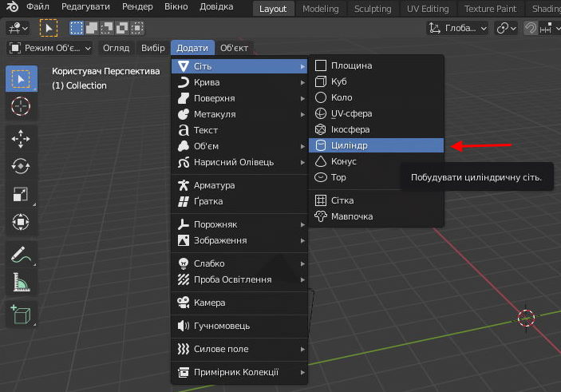Switch to the Modeling workspace tab
The width and height of the screenshot is (561, 392).
point(320,9)
